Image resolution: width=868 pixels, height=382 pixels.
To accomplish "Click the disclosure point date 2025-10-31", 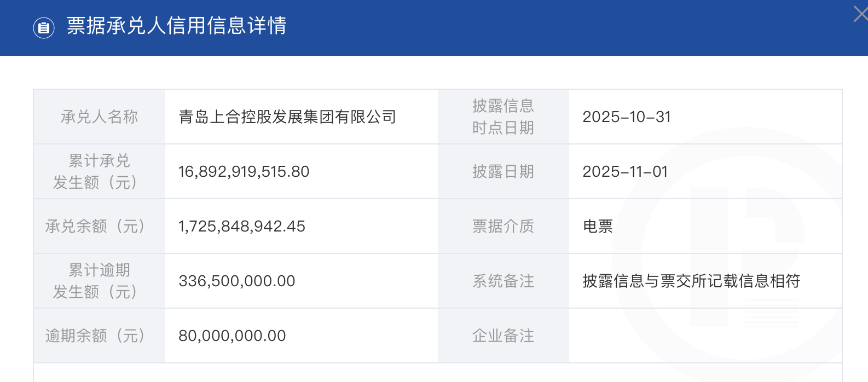I will (626, 117).
